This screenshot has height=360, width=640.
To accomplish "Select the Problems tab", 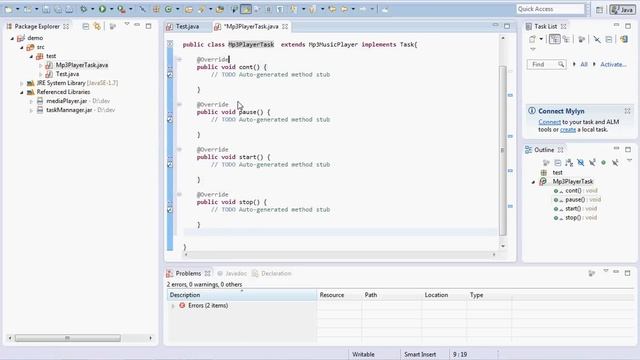I will [188, 273].
